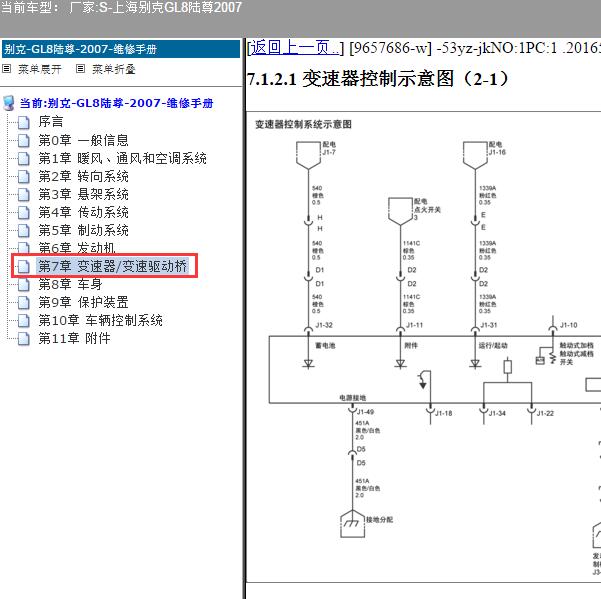Viewport: 601px width, 599px height.
Task: Click the J1-11 pin label
Action: point(414,325)
